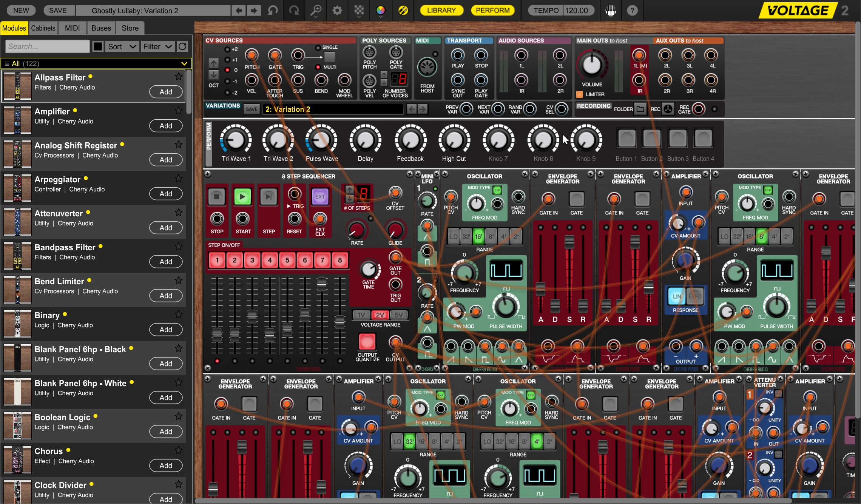Click the redo arrow icon in top toolbar

[294, 11]
